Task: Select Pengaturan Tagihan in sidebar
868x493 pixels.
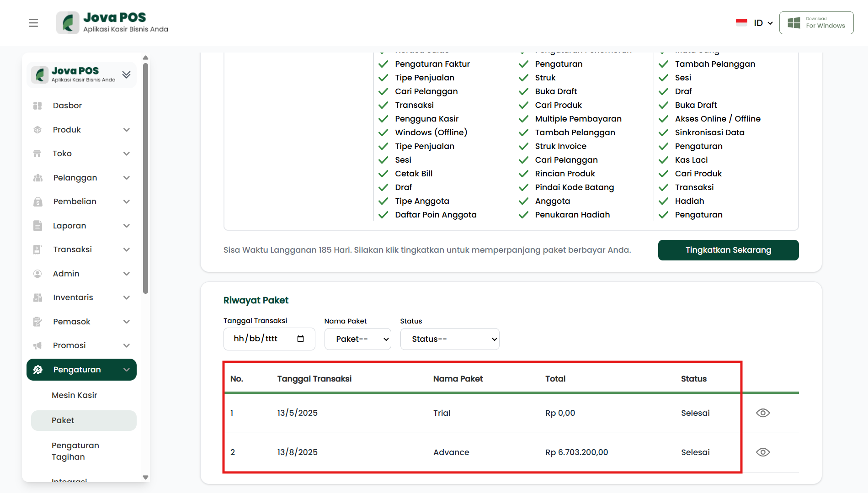Action: tap(75, 451)
